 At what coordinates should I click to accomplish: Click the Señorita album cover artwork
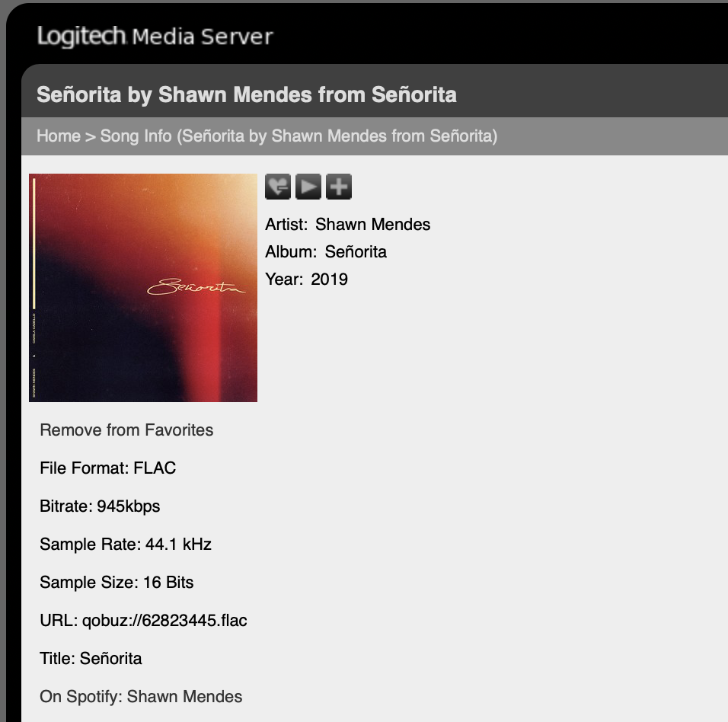click(x=143, y=288)
